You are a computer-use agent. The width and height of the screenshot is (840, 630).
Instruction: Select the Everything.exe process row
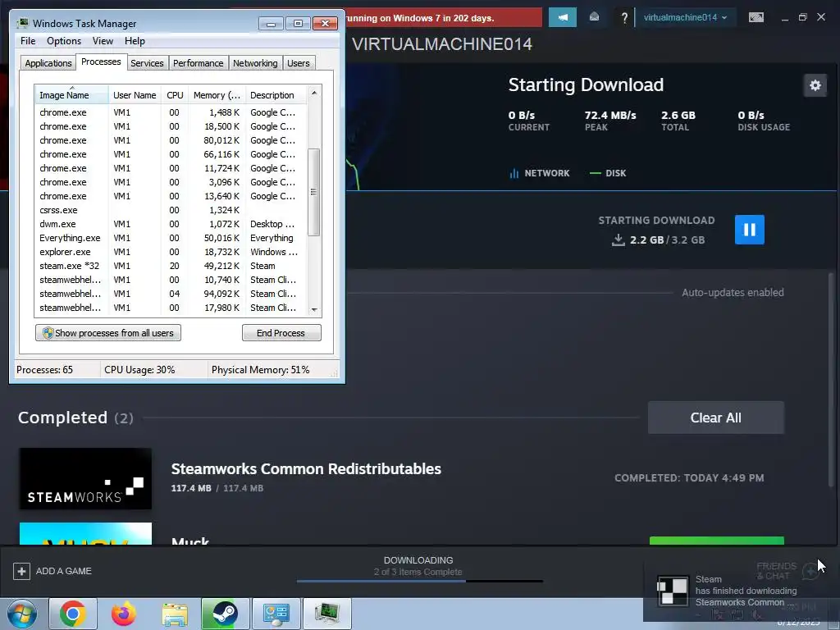click(x=171, y=238)
